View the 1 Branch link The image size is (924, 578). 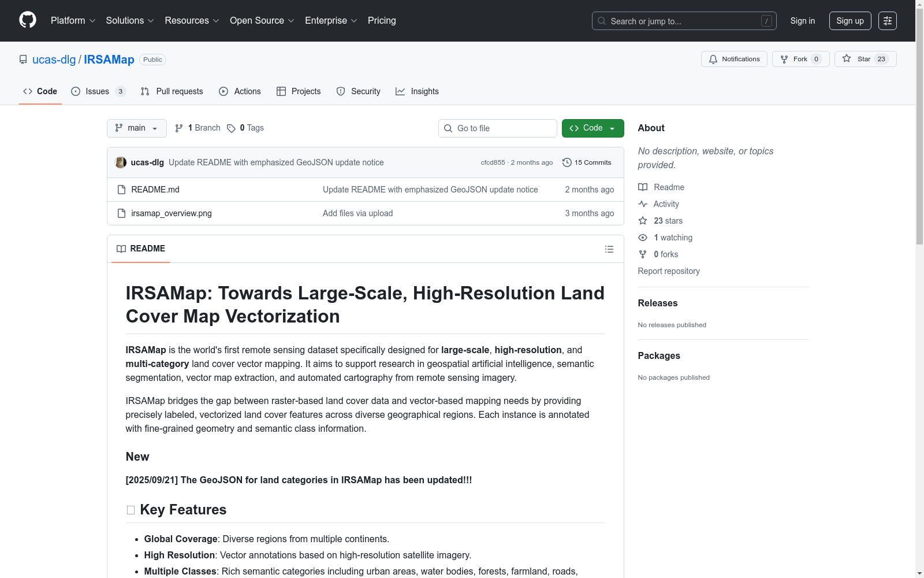tap(198, 128)
